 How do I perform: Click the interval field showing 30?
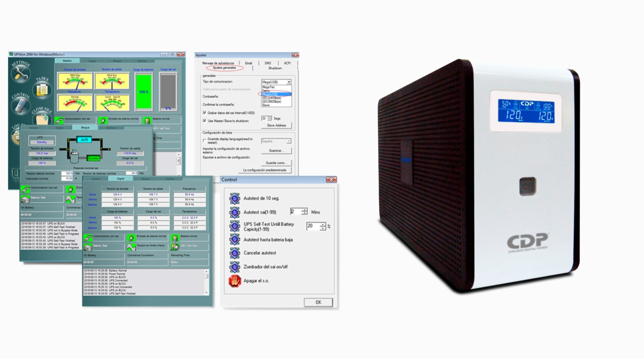[264, 118]
